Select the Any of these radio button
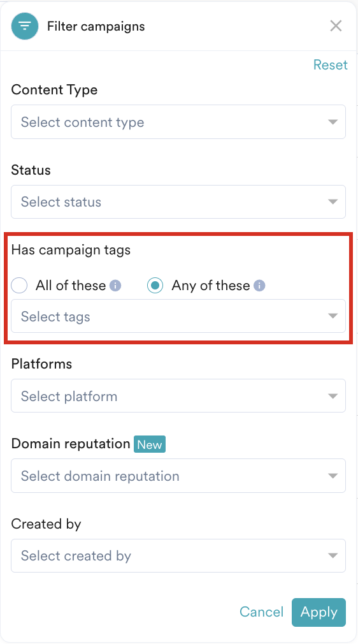The image size is (358, 644). 155,286
